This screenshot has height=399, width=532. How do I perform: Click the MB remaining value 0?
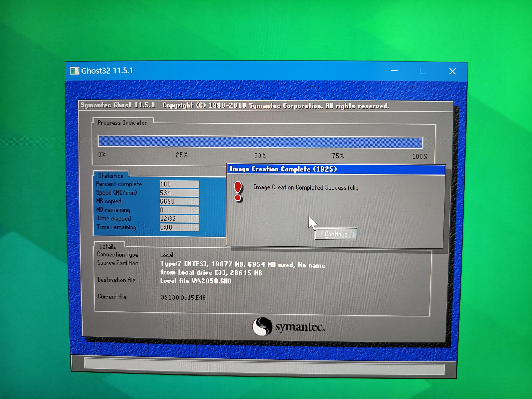(x=179, y=210)
